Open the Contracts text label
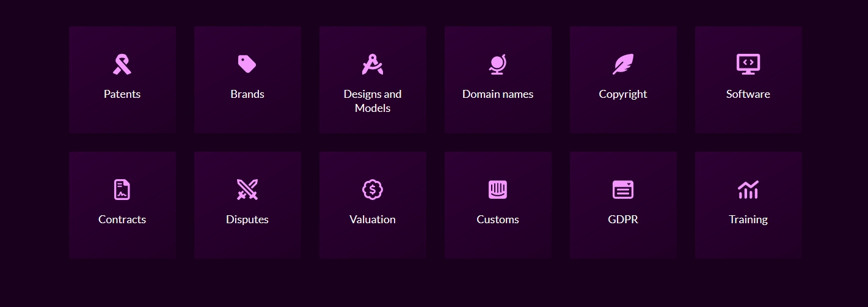The width and height of the screenshot is (868, 307). [122, 220]
